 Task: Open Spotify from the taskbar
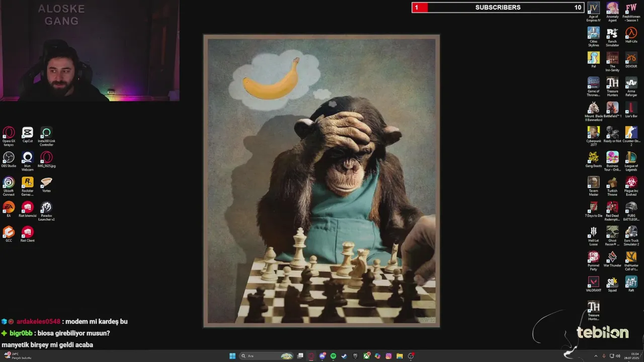333,356
